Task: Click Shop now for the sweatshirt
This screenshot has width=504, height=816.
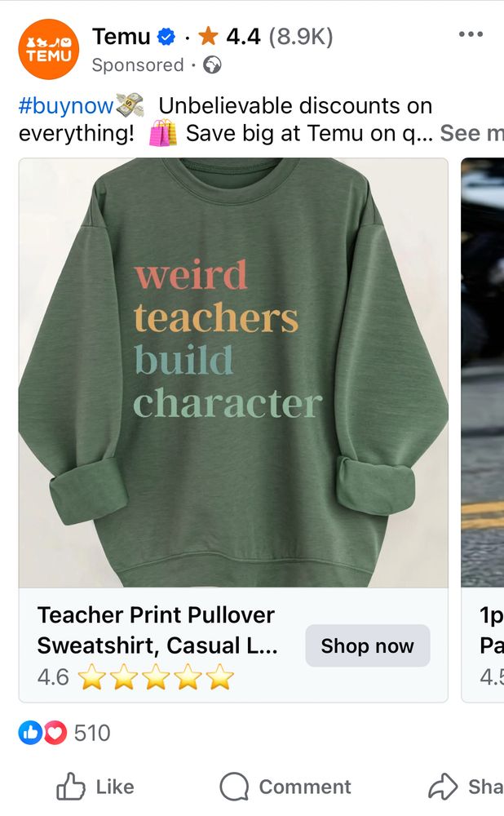Action: (x=367, y=645)
